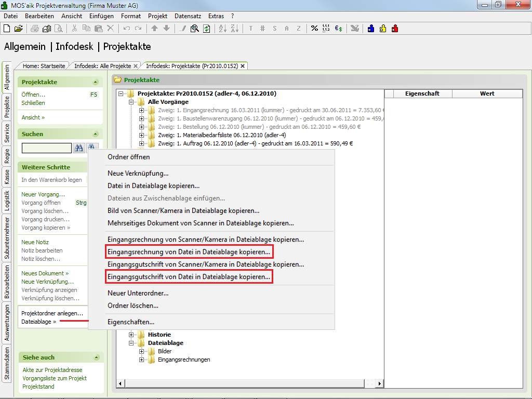532x399 pixels.
Task: Expand the Bestellung 06.12.2010 branch
Action: tap(141, 127)
